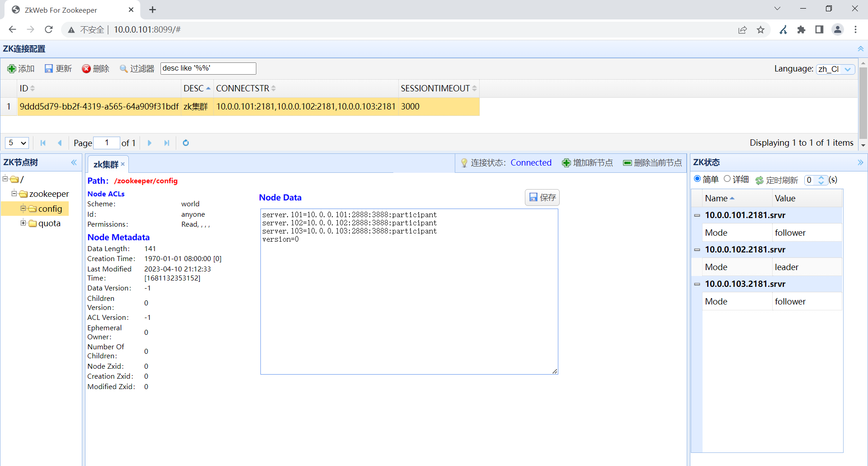This screenshot has width=868, height=466.
Task: Decrease the refresh interval spinner
Action: [x=821, y=183]
